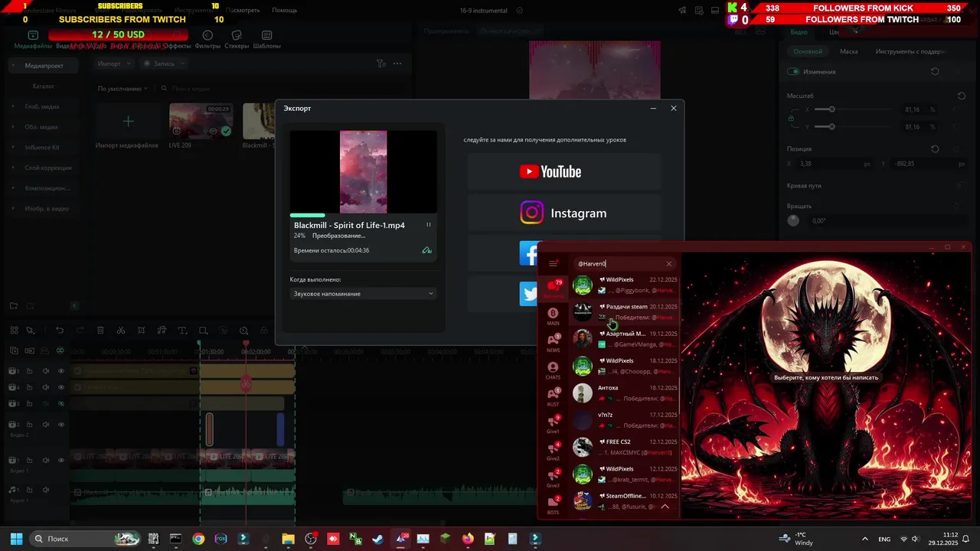Viewport: 980px width, 551px height.
Task: Toggle visibility eye of Видео 1 track
Action: coord(61,460)
